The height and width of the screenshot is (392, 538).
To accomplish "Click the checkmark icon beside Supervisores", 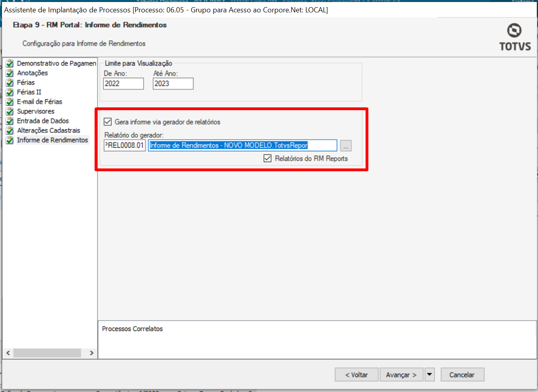I will pyautogui.click(x=10, y=111).
